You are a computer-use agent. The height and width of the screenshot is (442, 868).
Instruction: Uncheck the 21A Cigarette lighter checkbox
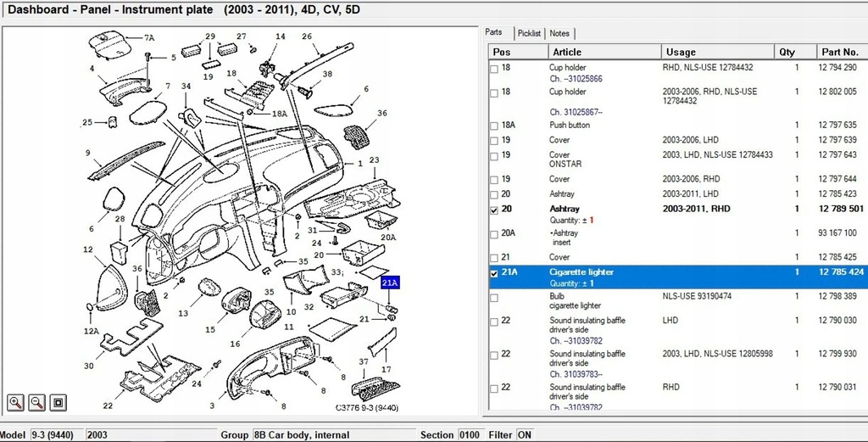(494, 273)
